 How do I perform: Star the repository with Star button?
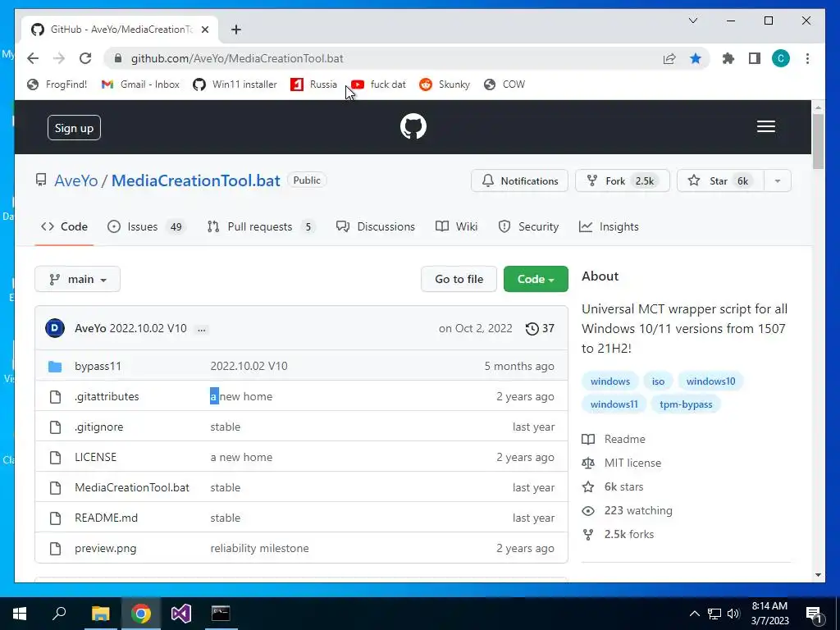pos(720,180)
